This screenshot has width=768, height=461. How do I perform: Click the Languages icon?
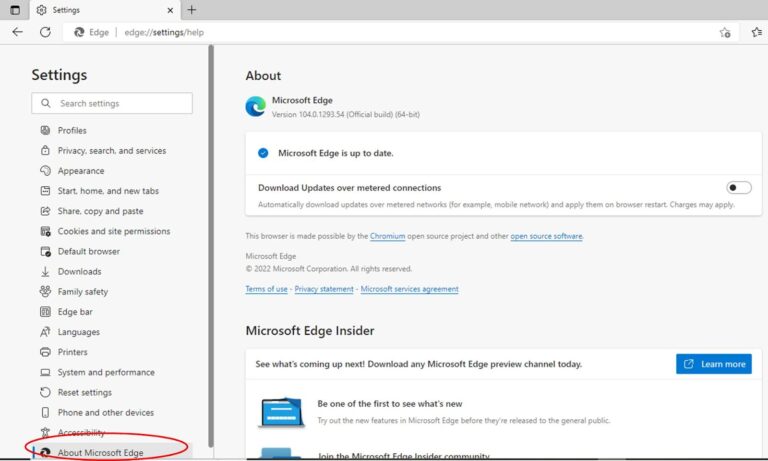45,332
